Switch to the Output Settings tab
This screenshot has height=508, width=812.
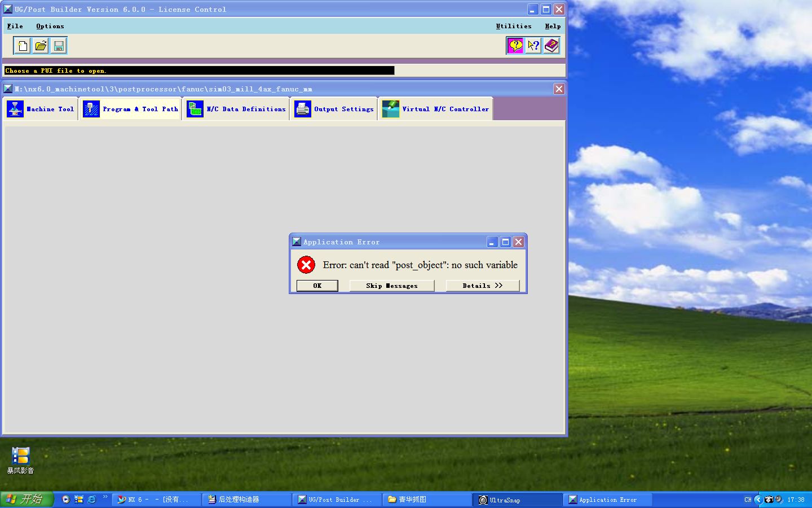[x=334, y=109]
